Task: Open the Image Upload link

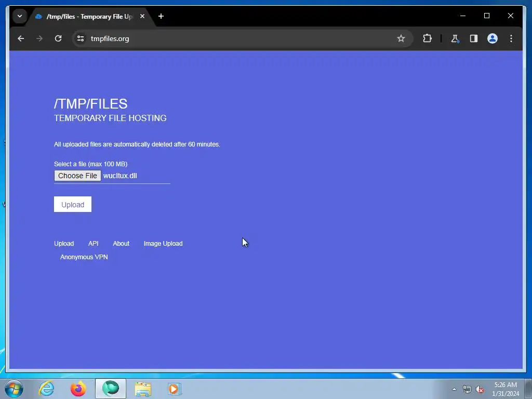Action: (x=163, y=244)
